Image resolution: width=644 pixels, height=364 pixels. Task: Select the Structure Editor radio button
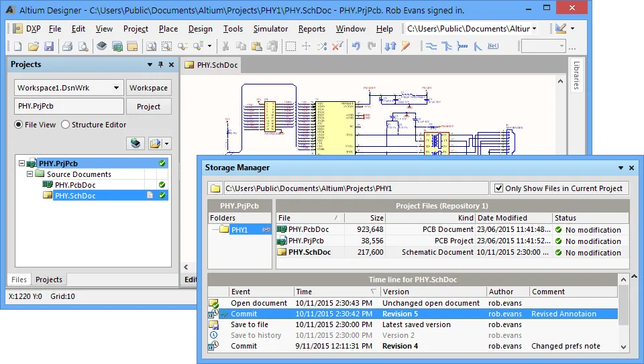pos(65,124)
